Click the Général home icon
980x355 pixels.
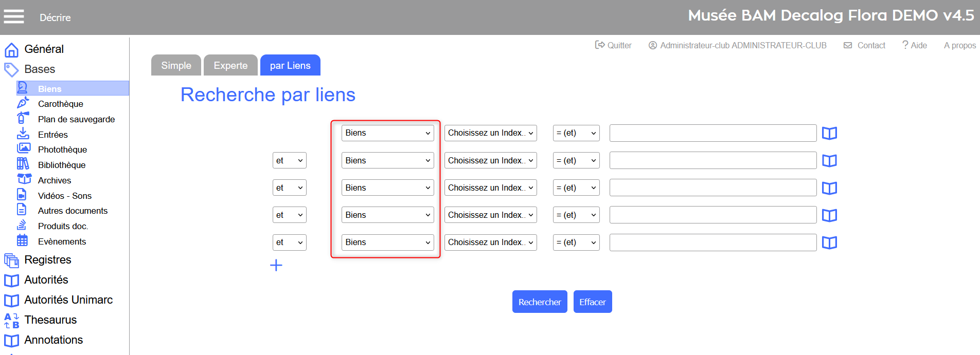11,50
